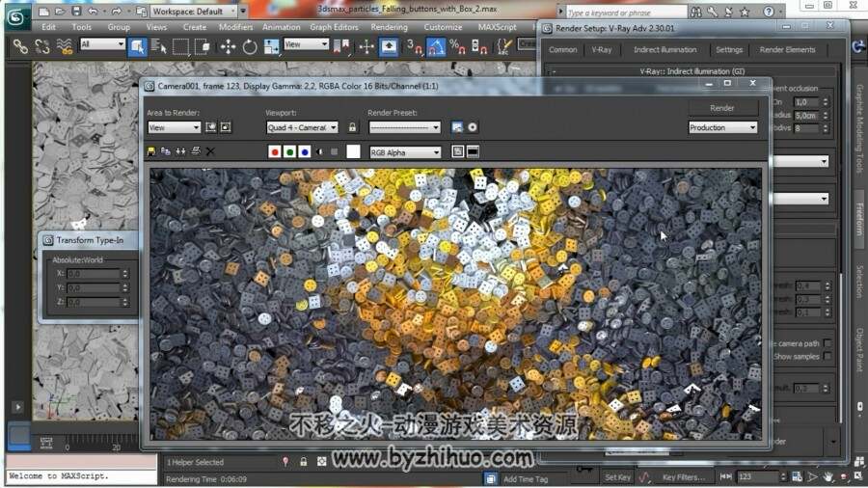Viewport: 868px width, 488px height.
Task: Open the selection filter 'All' dropdown
Action: point(102,43)
